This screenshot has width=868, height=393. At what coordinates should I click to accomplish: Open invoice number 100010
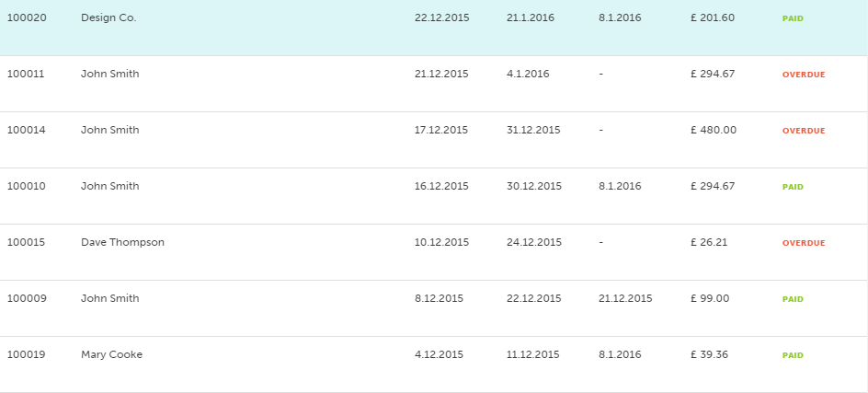[x=26, y=186]
